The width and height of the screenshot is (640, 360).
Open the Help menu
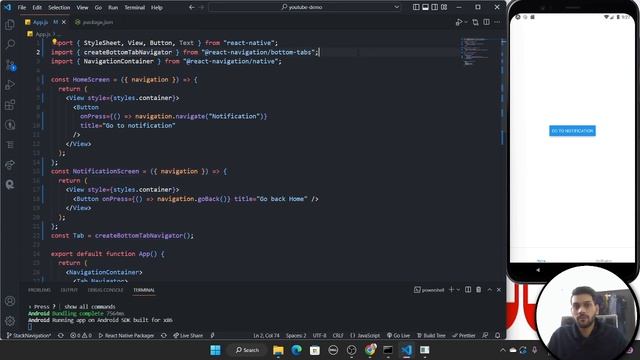157,7
